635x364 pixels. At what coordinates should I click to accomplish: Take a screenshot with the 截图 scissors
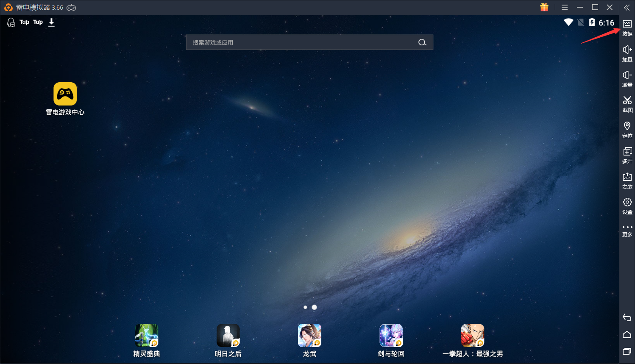click(x=627, y=103)
